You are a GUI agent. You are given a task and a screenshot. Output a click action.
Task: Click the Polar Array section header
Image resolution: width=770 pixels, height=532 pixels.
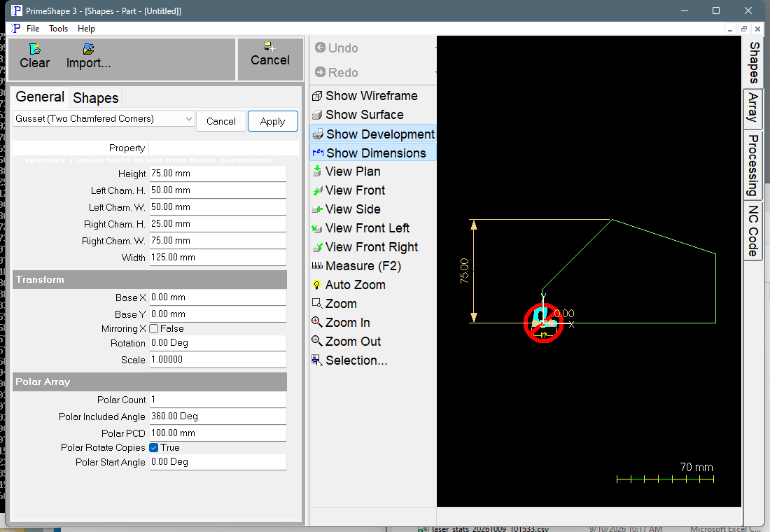coord(149,381)
